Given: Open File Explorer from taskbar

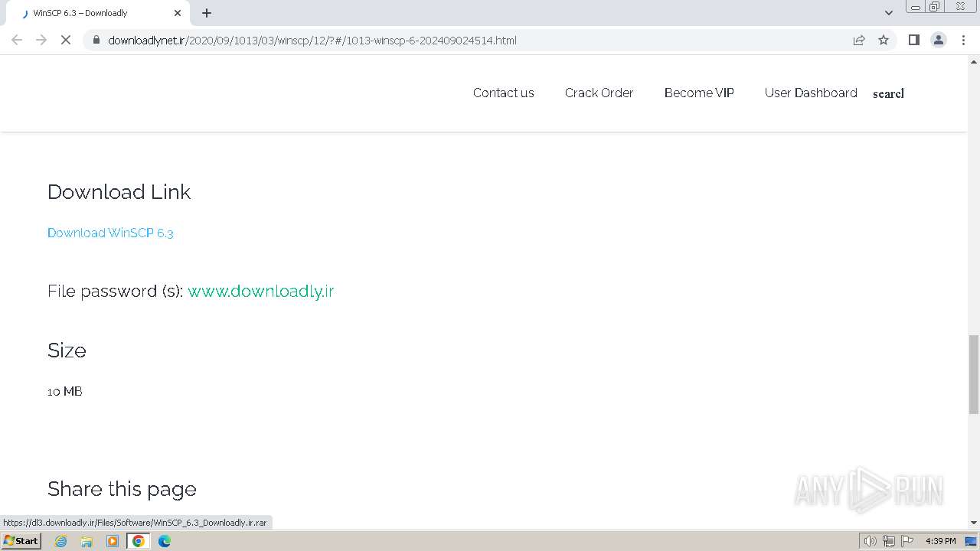Looking at the screenshot, I should [x=87, y=541].
